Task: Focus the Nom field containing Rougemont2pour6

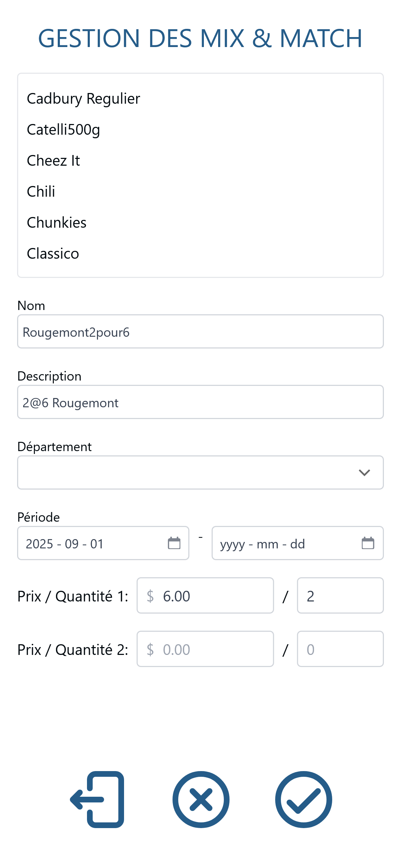Action: pos(200,331)
